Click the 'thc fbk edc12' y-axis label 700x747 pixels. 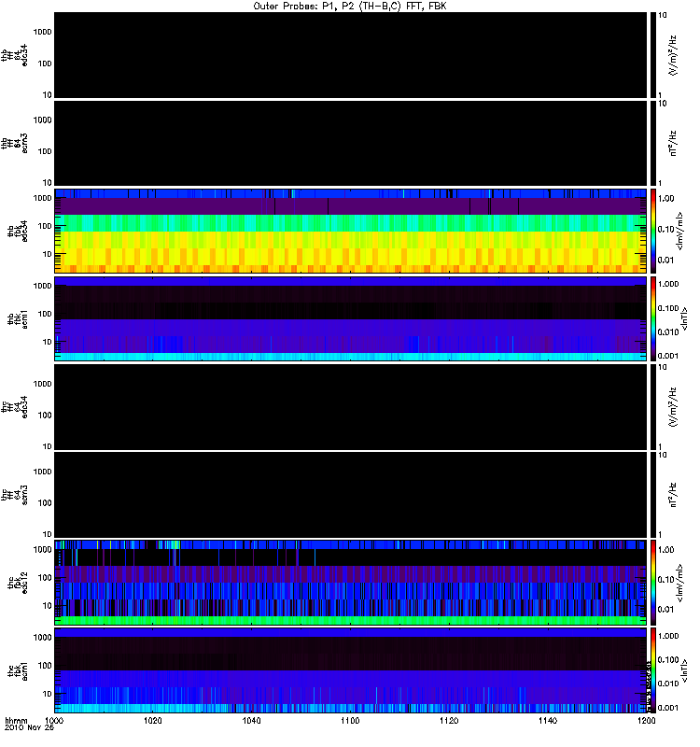click(18, 583)
